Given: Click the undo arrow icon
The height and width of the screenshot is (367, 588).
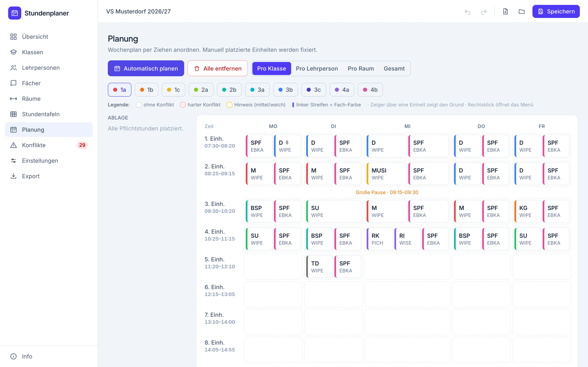Looking at the screenshot, I should click(x=468, y=12).
